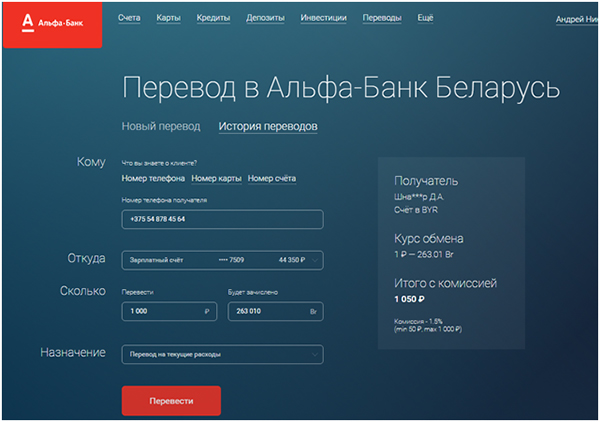The height and width of the screenshot is (422, 600).
Task: Click the Итого с комиссией heading
Action: (445, 283)
